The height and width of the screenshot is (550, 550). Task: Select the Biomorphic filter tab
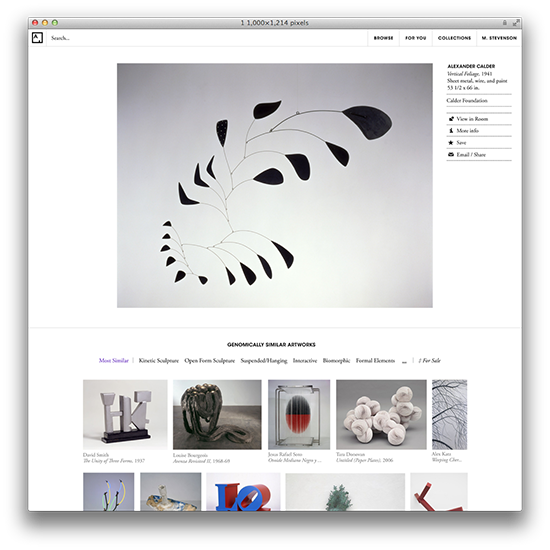click(336, 360)
